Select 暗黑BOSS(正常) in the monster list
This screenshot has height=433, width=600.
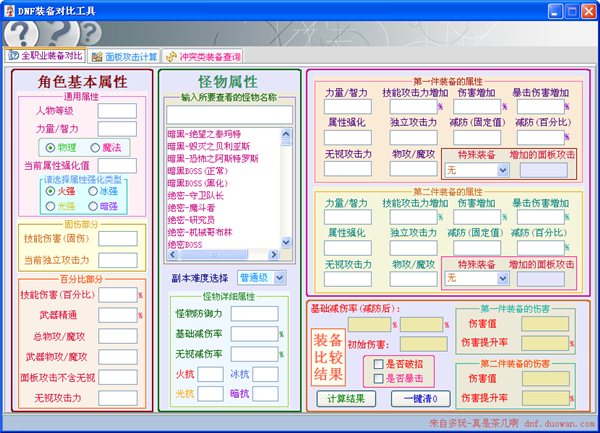[x=197, y=171]
